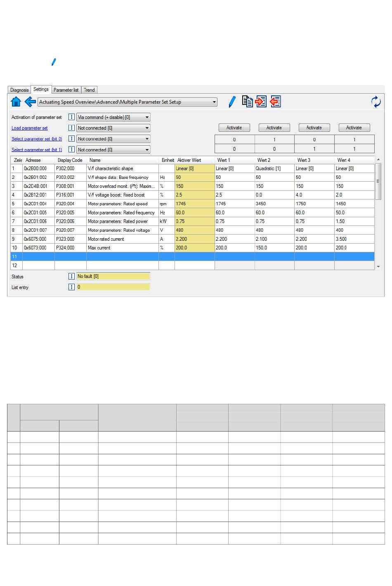Select highlighted empty row 11
This screenshot has width=392, height=586.
pos(193,256)
